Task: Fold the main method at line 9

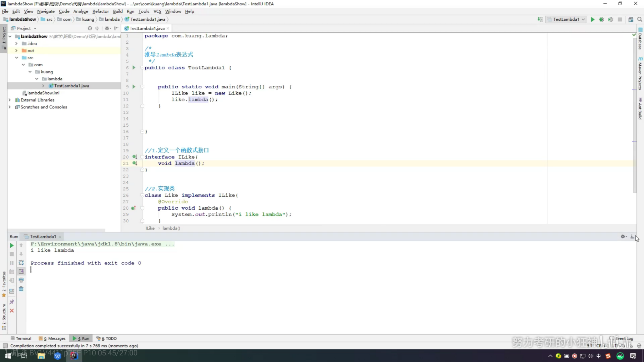Action: (142, 87)
